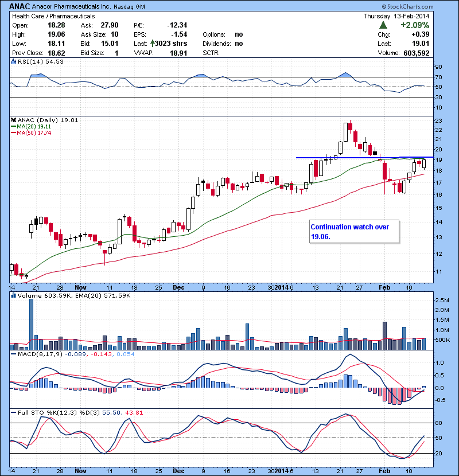Click the P/E value -12.34

(177, 25)
